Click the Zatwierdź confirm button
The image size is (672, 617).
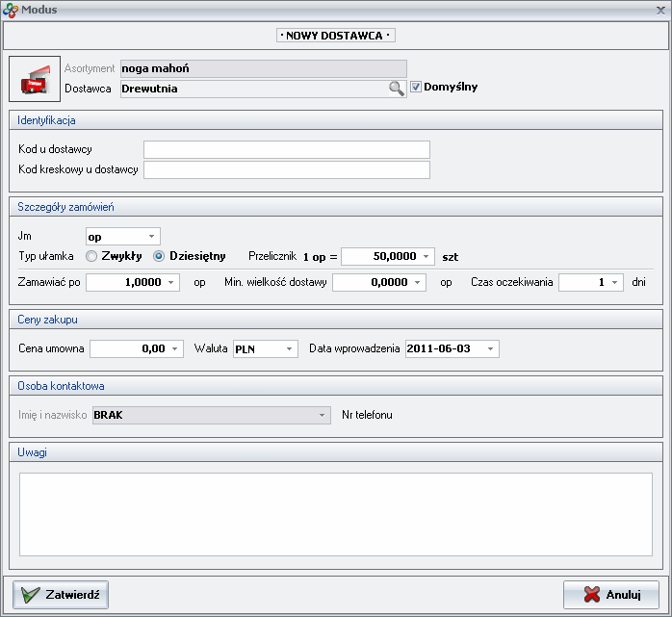click(61, 595)
